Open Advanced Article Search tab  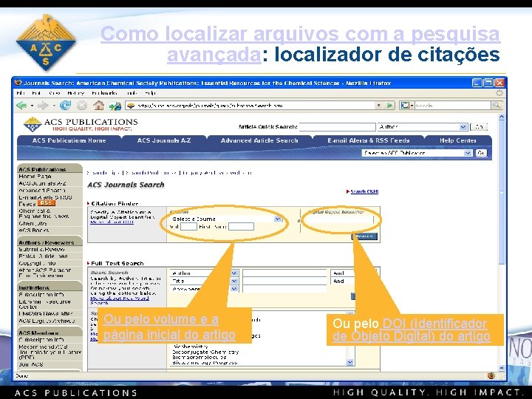point(259,140)
